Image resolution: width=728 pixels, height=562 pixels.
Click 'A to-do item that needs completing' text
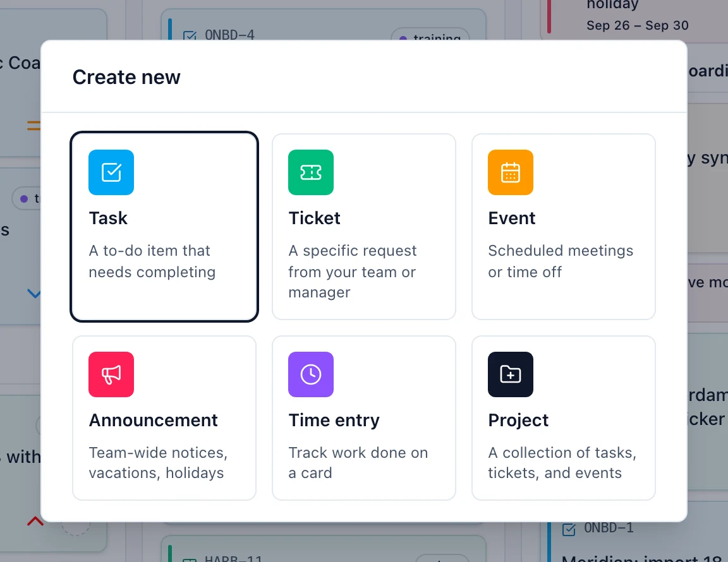[x=152, y=261]
